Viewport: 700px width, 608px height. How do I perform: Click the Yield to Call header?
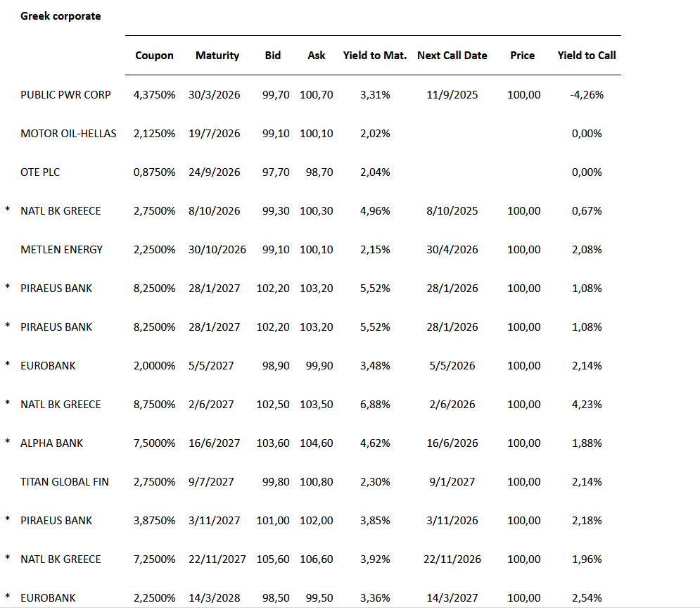point(587,56)
